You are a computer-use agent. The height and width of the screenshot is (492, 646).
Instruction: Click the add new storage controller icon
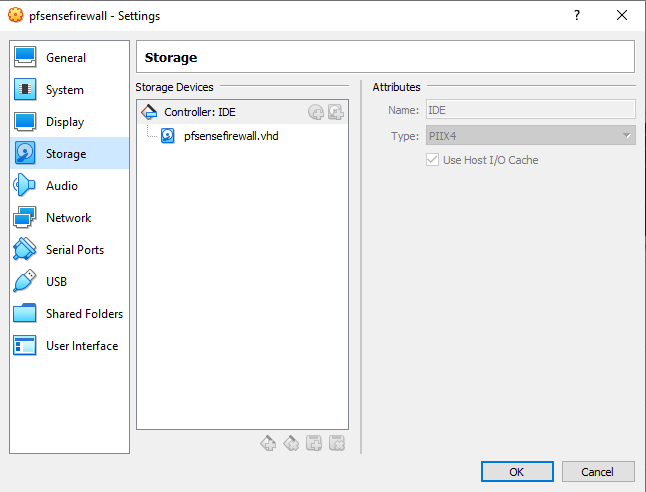(x=268, y=443)
